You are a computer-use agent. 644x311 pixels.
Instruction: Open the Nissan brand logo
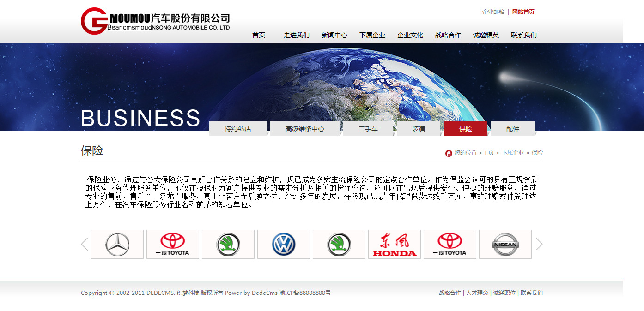pyautogui.click(x=505, y=245)
